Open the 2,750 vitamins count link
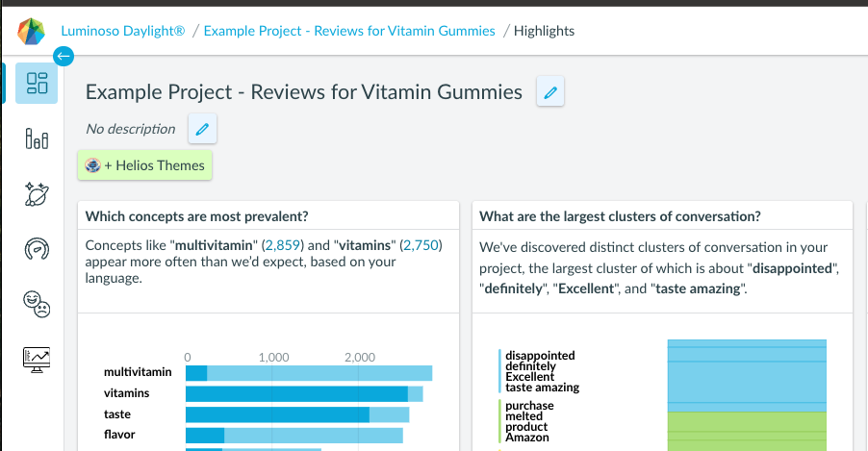Viewport: 868px width, 451px height. (x=421, y=245)
